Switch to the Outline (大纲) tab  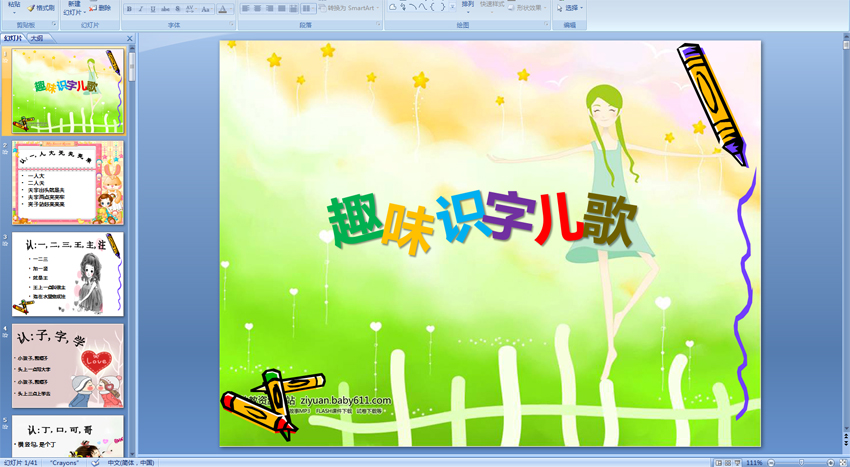click(37, 38)
